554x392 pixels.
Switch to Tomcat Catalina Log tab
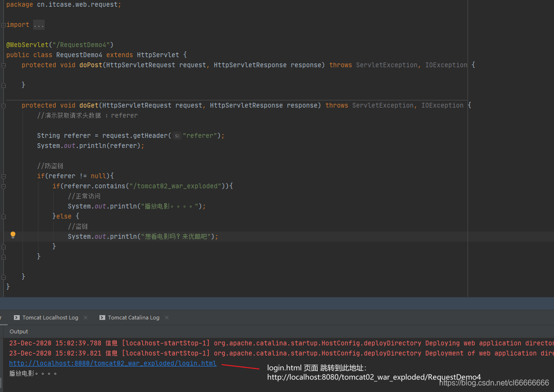[x=134, y=318]
